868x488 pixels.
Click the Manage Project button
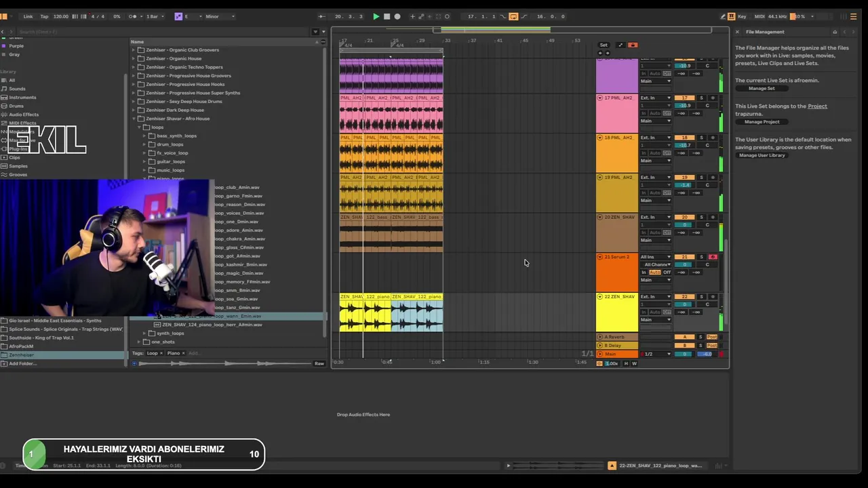click(762, 122)
